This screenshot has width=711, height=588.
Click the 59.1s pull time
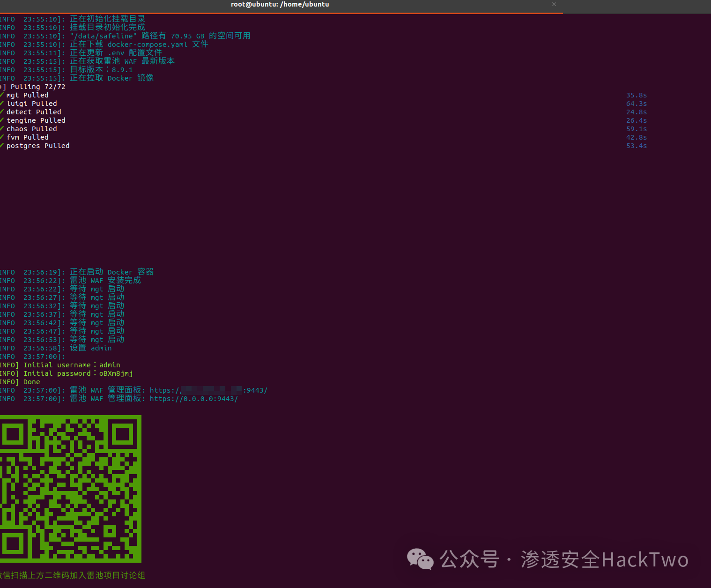637,129
